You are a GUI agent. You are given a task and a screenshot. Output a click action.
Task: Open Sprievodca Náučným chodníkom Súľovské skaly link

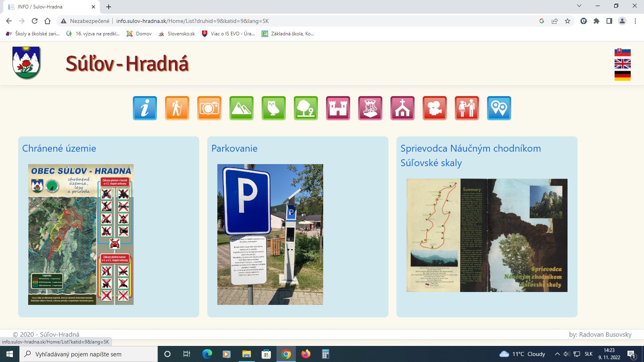point(471,156)
